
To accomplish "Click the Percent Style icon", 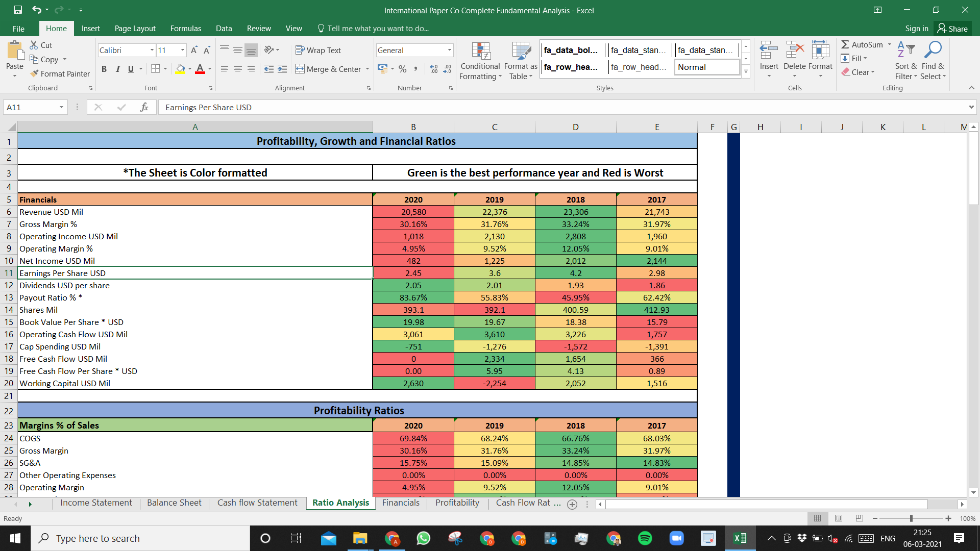I will pyautogui.click(x=403, y=69).
